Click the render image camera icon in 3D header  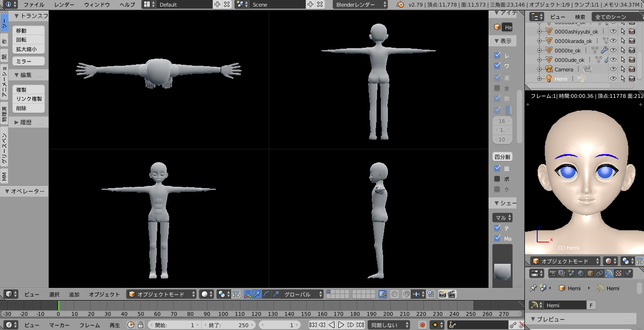click(x=442, y=294)
